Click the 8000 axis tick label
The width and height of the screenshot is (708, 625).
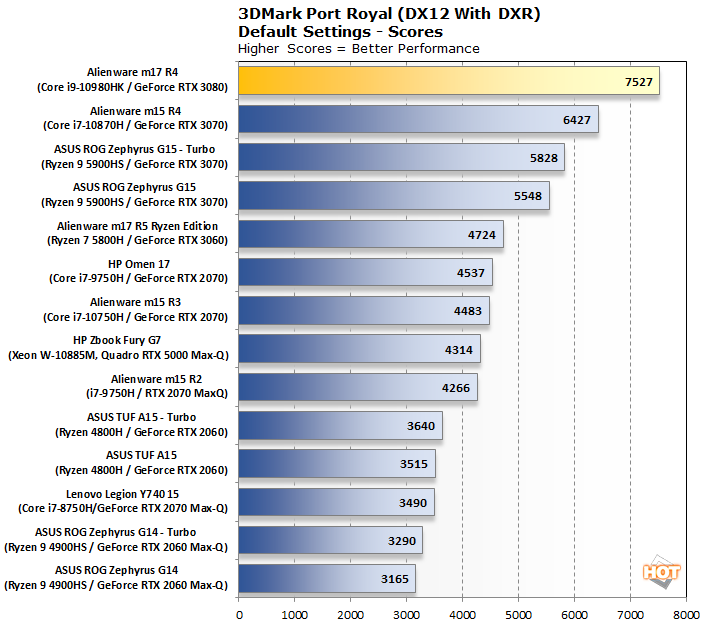[686, 616]
